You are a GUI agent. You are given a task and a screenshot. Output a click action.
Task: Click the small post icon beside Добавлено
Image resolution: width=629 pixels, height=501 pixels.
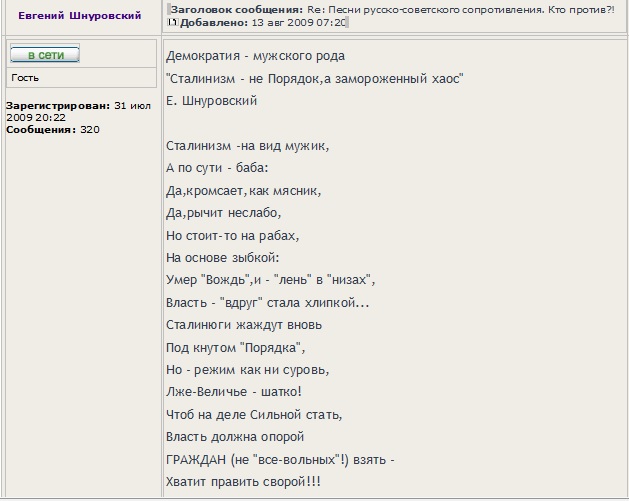click(172, 22)
